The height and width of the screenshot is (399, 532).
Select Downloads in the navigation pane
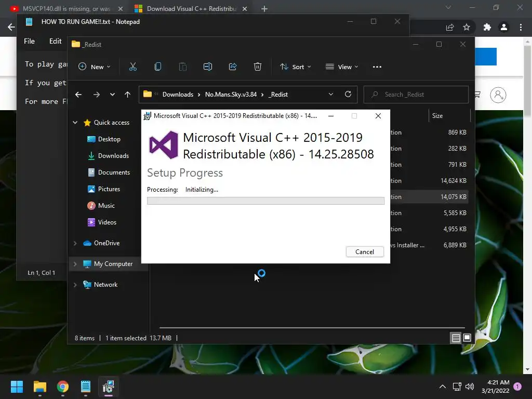click(109, 156)
